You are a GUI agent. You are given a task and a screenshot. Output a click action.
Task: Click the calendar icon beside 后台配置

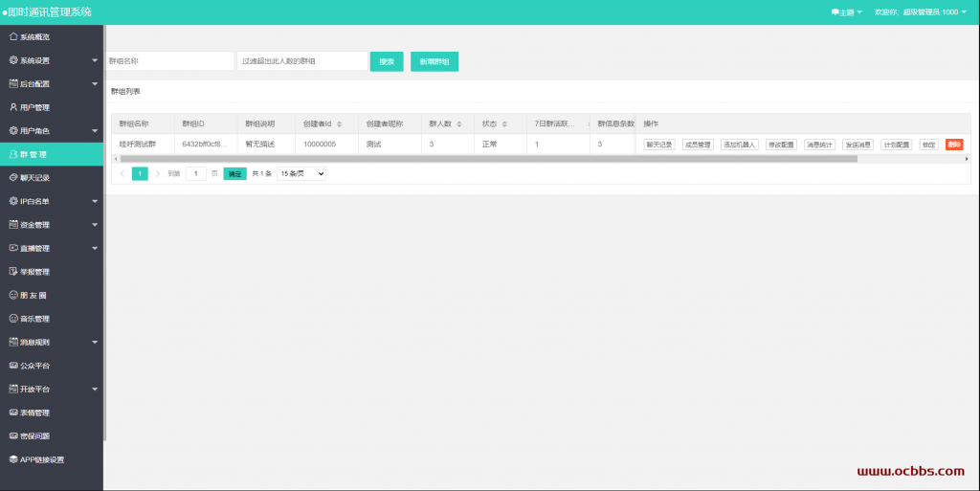tap(13, 83)
